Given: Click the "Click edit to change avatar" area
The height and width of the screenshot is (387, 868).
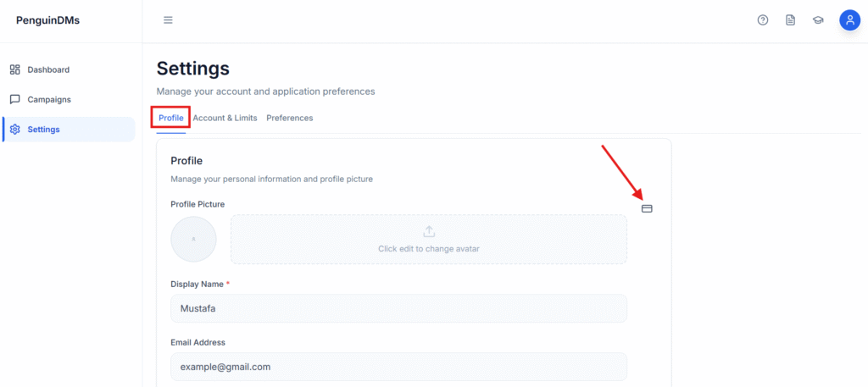Looking at the screenshot, I should (429, 249).
